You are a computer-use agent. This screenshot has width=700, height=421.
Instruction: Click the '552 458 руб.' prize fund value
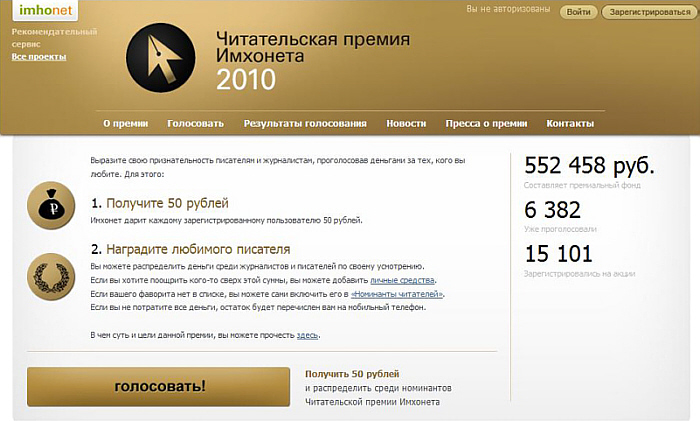[589, 166]
